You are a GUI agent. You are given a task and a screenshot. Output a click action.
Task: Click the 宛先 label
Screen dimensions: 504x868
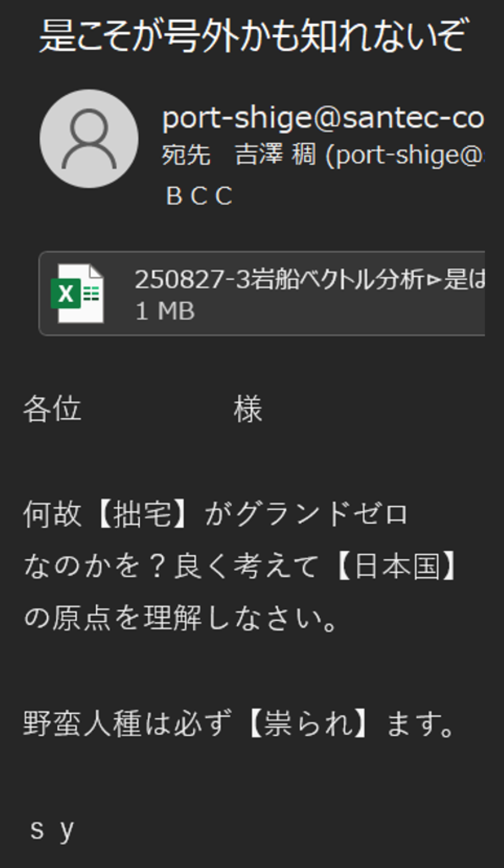[186, 155]
